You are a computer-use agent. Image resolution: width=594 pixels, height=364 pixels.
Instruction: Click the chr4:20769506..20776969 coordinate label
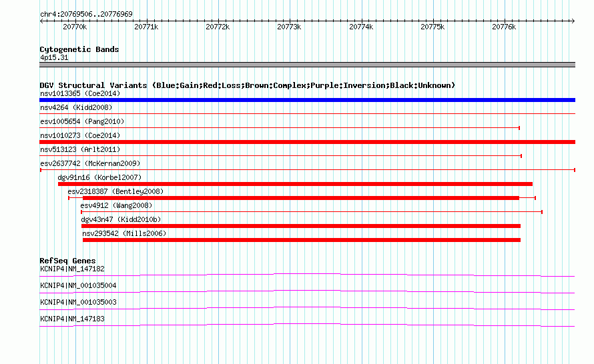(86, 14)
